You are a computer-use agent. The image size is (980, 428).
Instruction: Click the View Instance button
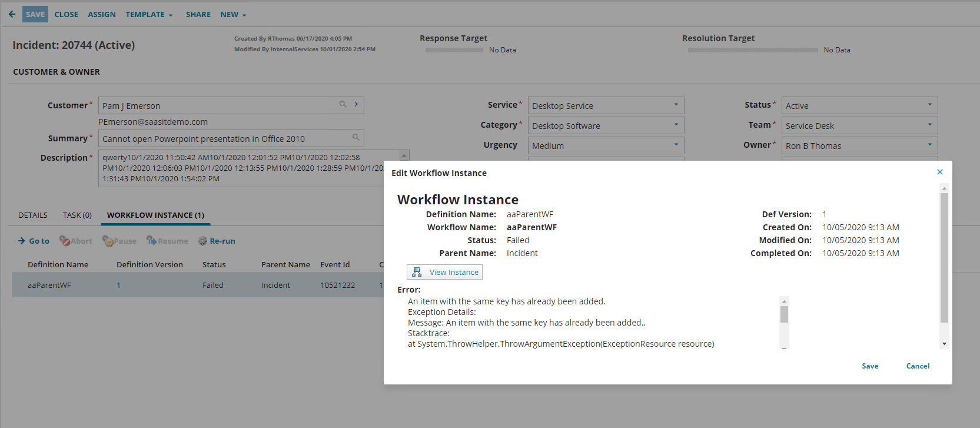[x=444, y=272]
